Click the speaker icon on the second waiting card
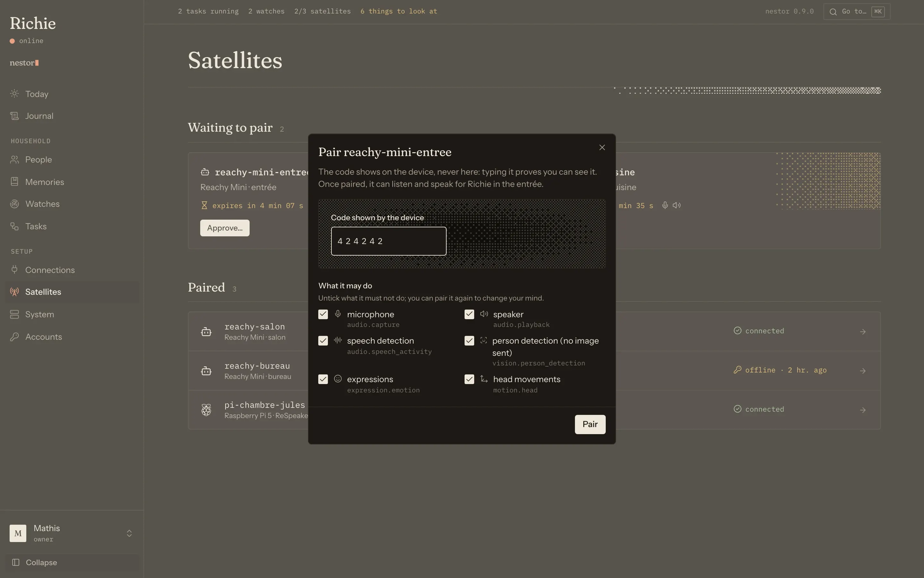Viewport: 924px width, 578px height. tap(677, 206)
